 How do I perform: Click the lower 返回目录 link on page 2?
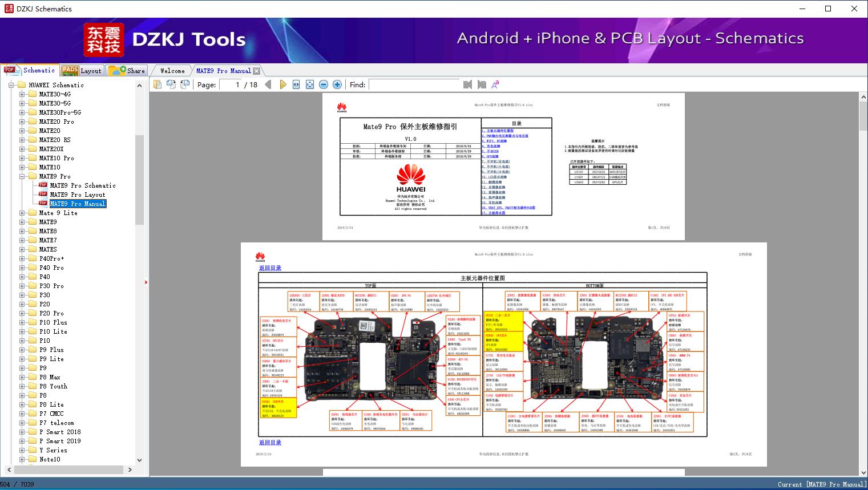pyautogui.click(x=270, y=442)
